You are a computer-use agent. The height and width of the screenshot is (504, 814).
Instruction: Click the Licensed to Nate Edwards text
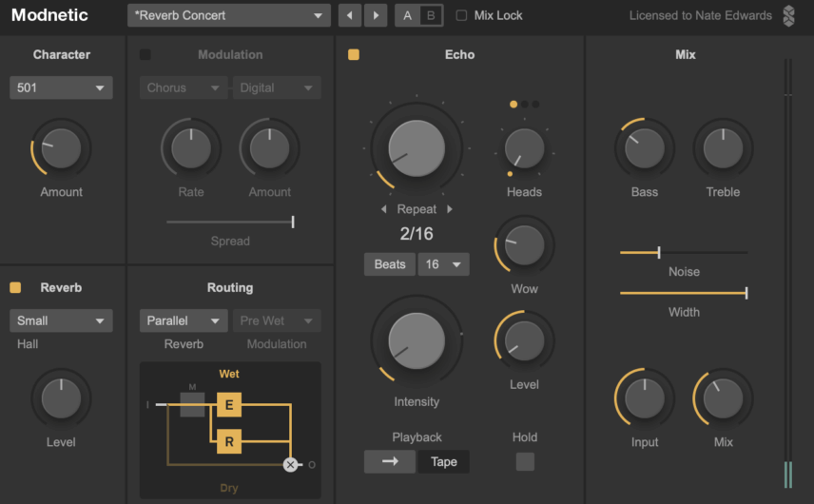point(700,15)
